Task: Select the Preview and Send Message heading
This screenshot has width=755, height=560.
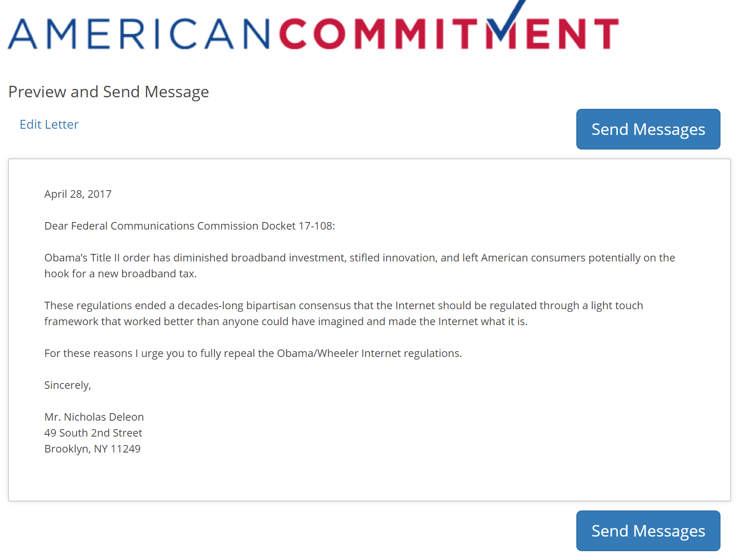Action: [109, 92]
